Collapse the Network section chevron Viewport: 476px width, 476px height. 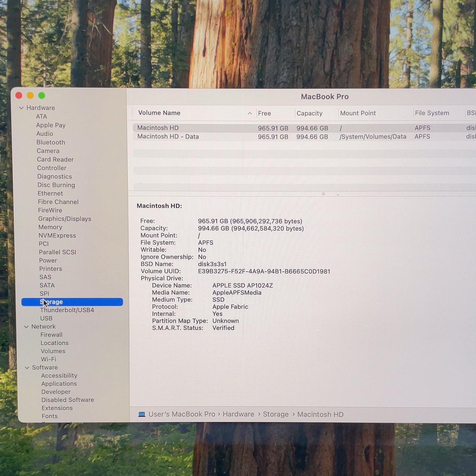pos(26,327)
